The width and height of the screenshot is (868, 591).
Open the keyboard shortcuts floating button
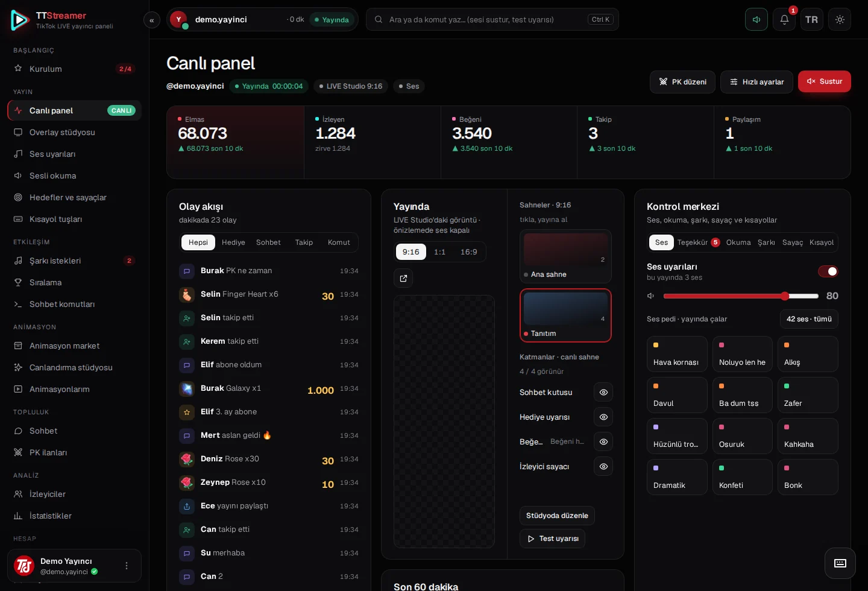point(840,563)
